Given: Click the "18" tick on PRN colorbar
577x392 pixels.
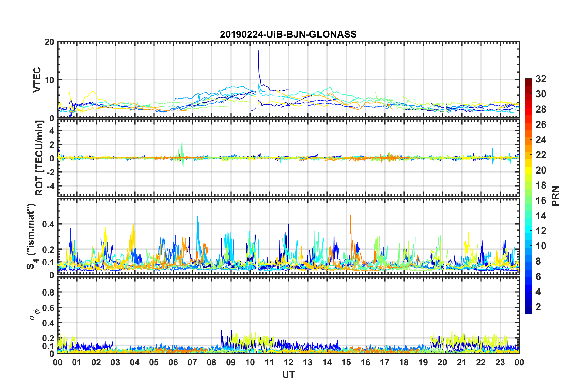Looking at the screenshot, I should click(x=541, y=185).
